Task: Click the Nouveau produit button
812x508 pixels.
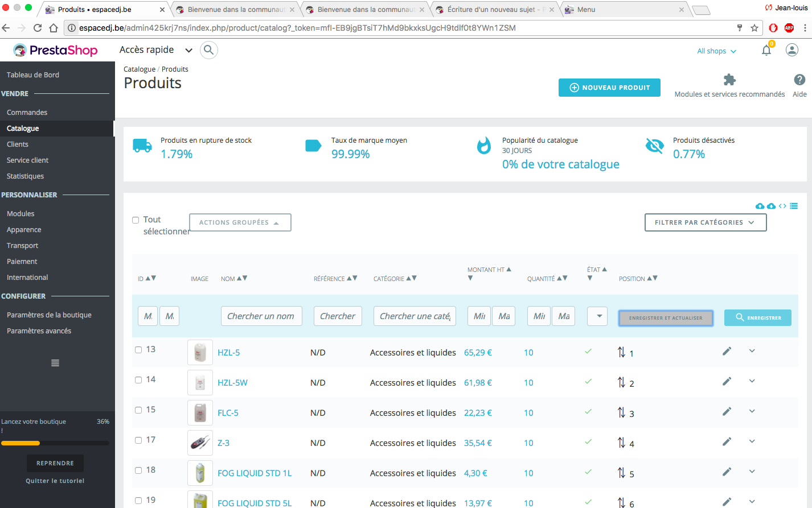Action: coord(609,88)
